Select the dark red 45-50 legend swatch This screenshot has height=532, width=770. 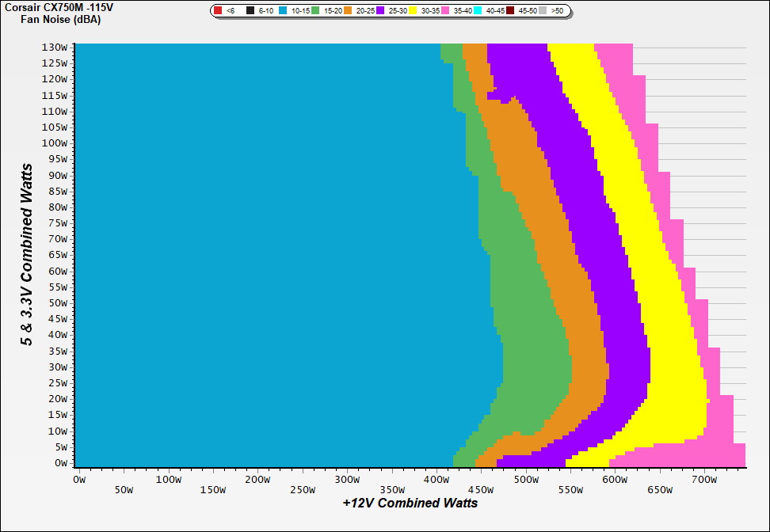(x=510, y=11)
